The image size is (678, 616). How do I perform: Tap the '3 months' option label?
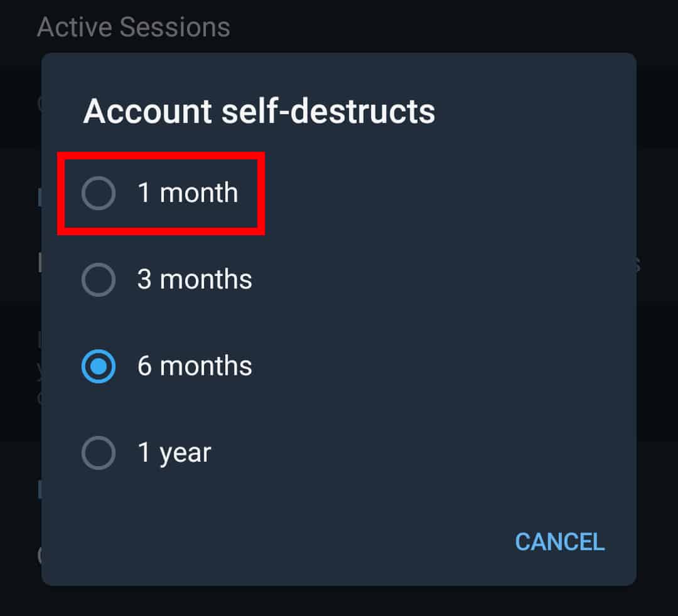pyautogui.click(x=195, y=280)
